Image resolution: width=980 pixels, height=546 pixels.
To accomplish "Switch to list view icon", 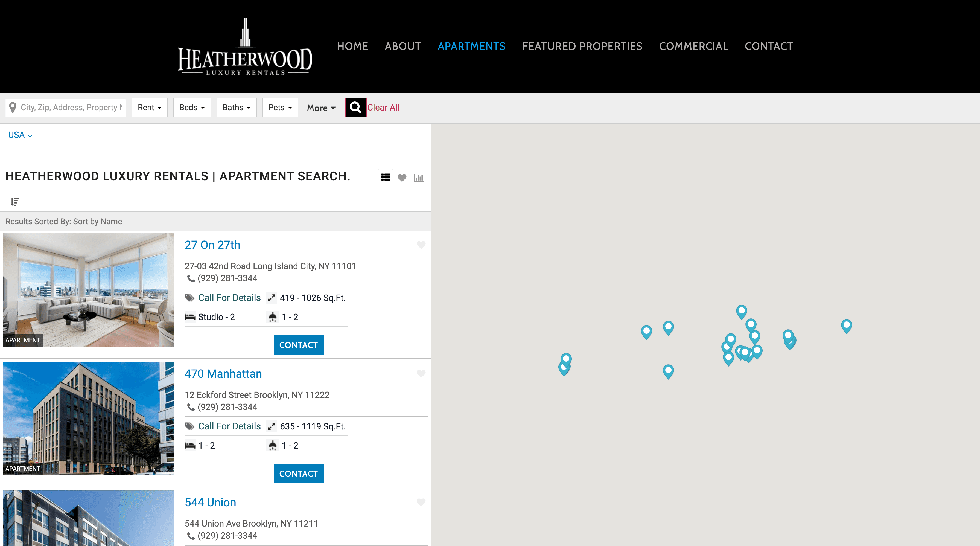I will [385, 177].
